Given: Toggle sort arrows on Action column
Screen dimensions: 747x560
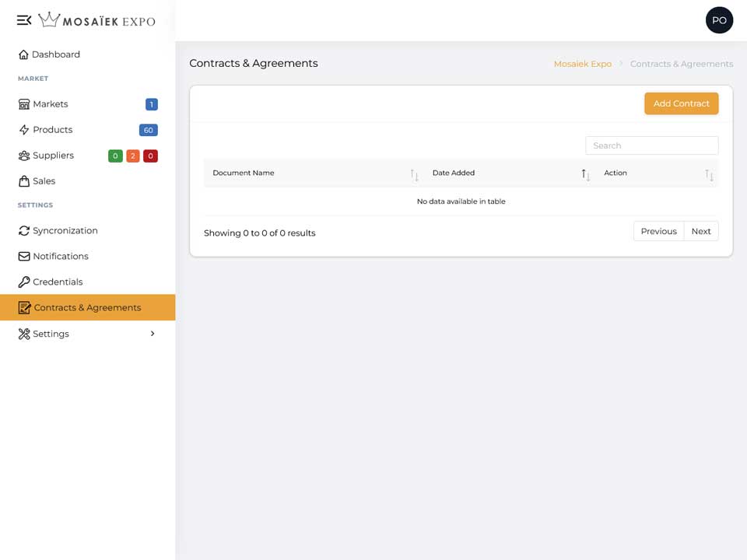Looking at the screenshot, I should click(x=709, y=175).
